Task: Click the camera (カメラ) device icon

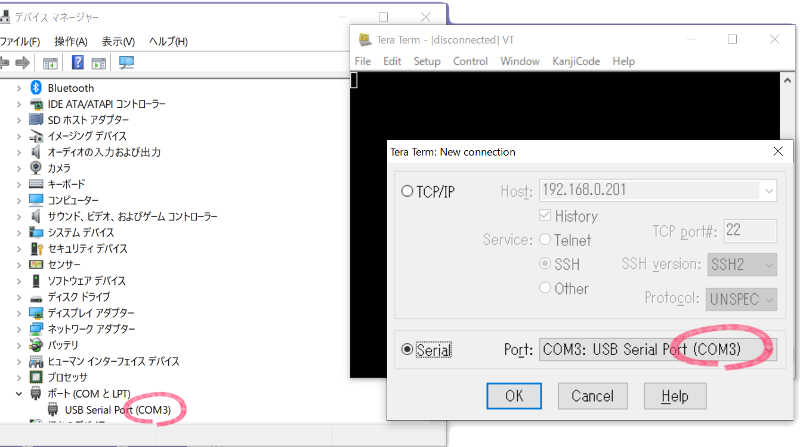Action: pos(38,168)
